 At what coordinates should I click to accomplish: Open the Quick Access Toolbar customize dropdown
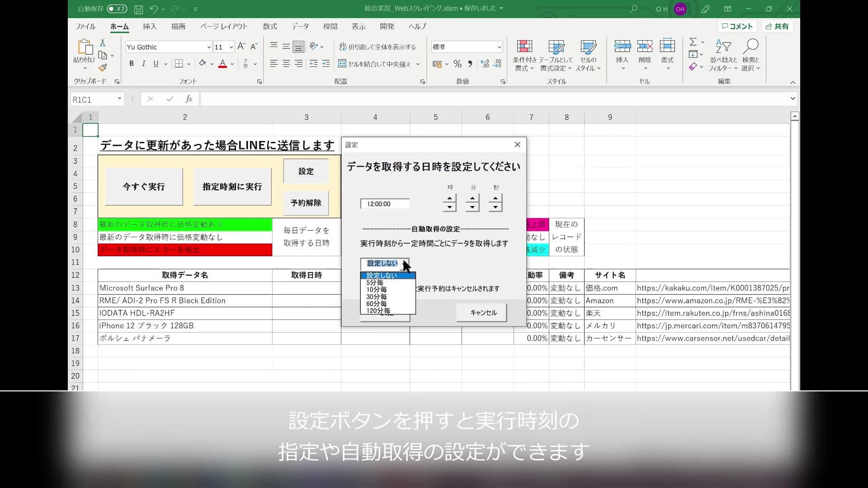(x=195, y=9)
